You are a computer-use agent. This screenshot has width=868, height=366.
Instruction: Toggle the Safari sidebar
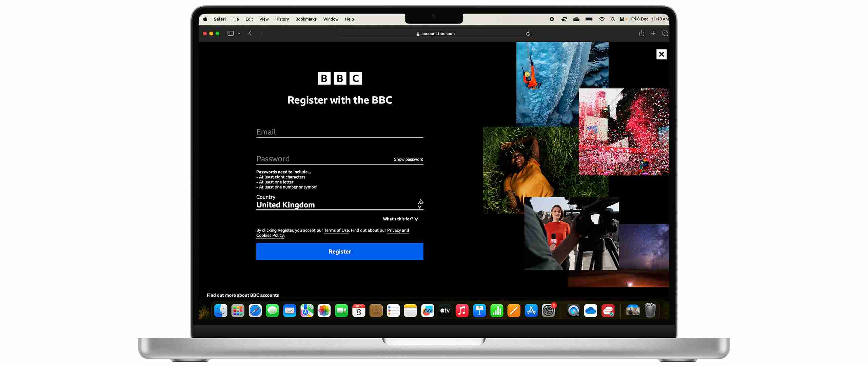231,33
